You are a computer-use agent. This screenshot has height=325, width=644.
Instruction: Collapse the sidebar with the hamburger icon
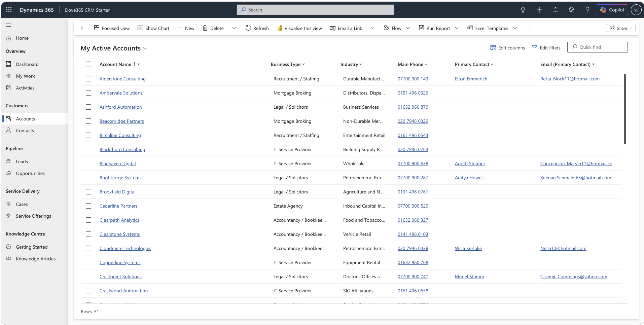coord(9,25)
